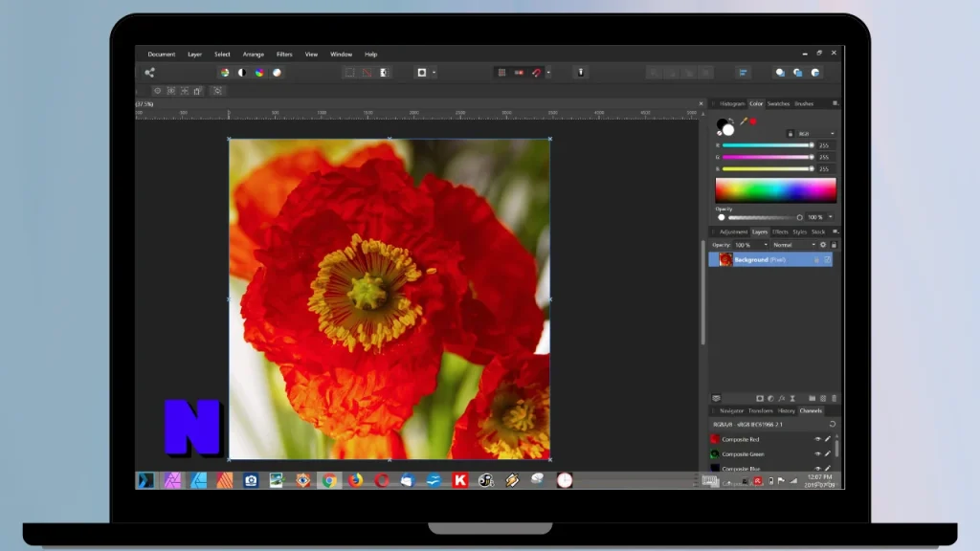The height and width of the screenshot is (551, 980).
Task: Adjust the G channel slider
Action: click(768, 157)
